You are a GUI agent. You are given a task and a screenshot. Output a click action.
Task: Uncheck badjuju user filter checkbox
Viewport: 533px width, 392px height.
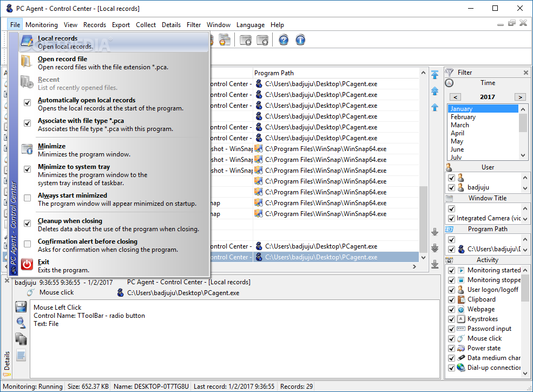pos(451,188)
